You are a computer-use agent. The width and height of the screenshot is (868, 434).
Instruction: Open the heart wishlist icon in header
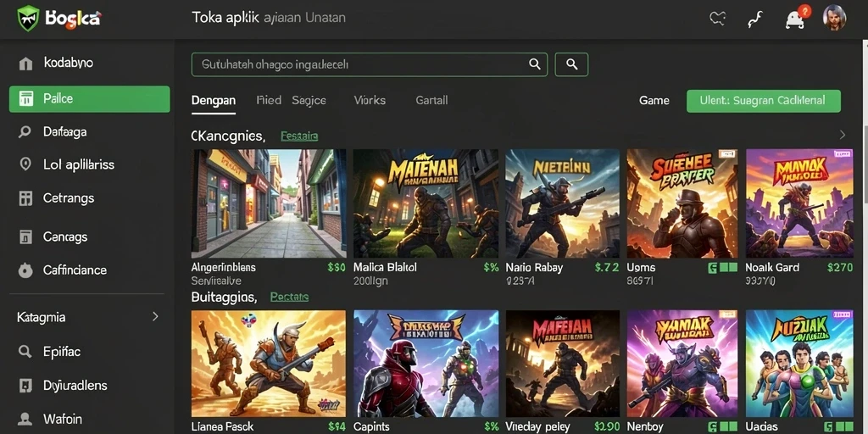click(717, 19)
